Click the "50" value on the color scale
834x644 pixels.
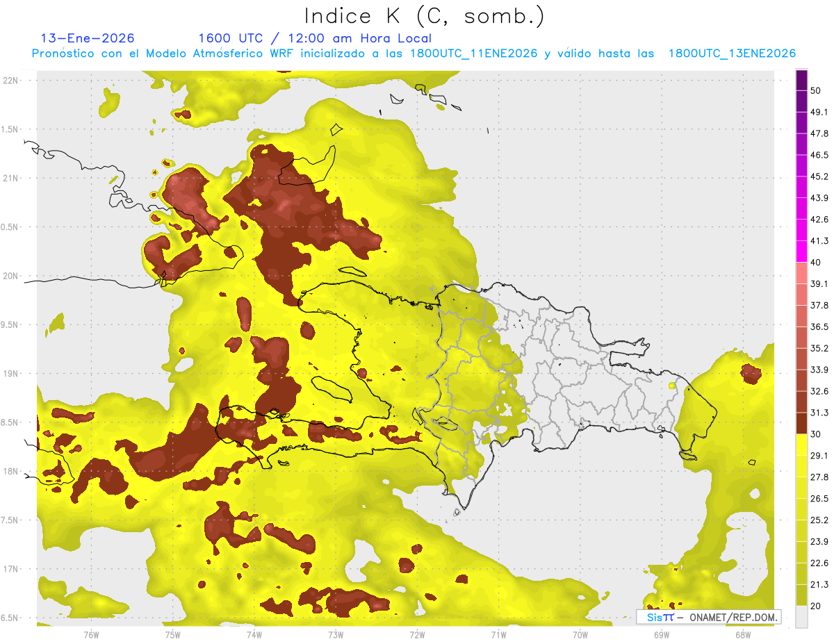tap(816, 91)
